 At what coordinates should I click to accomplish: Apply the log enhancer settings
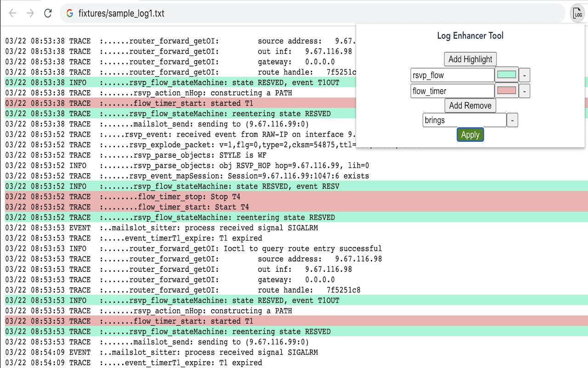[x=470, y=135]
